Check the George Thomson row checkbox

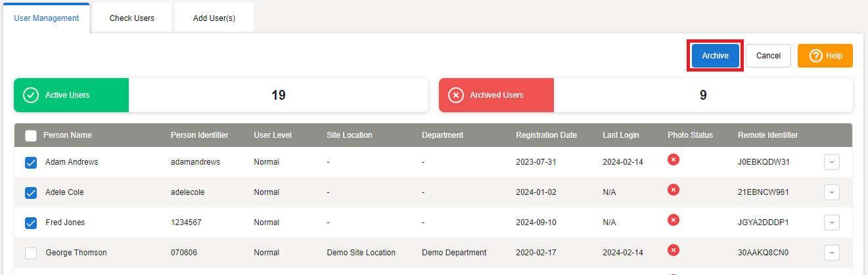(31, 253)
